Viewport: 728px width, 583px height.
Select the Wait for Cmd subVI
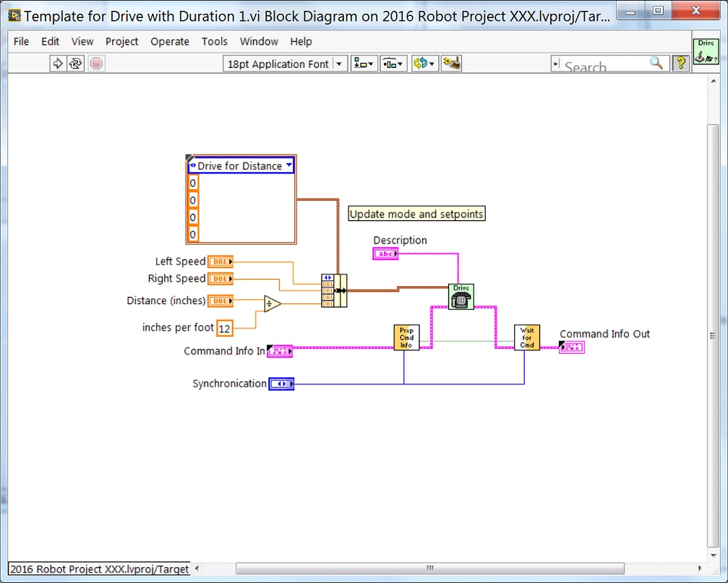tap(527, 338)
